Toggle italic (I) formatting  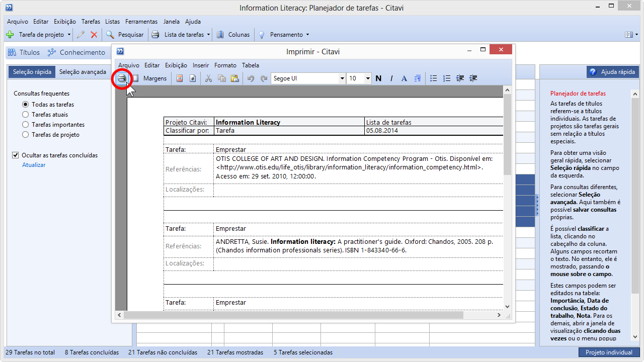[391, 78]
